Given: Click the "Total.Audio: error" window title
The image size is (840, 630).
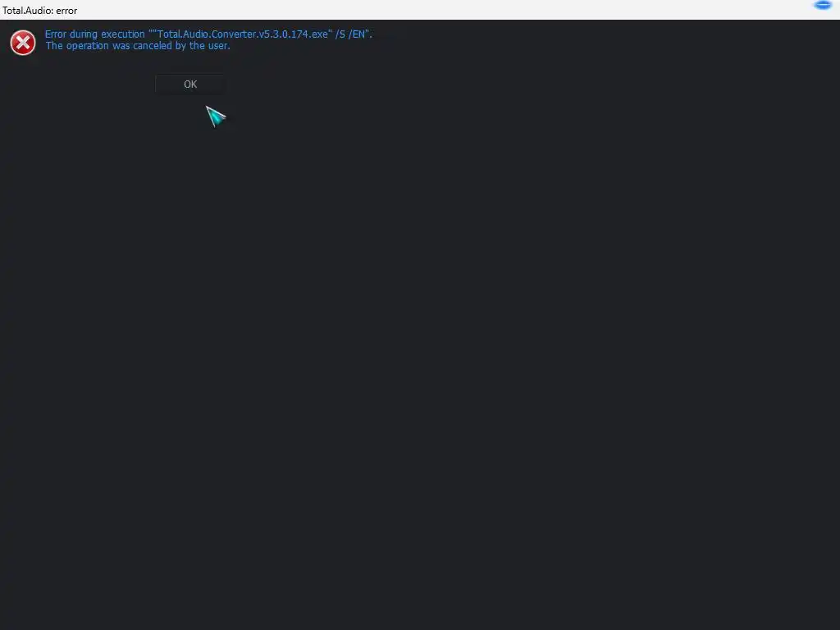Looking at the screenshot, I should coord(40,11).
